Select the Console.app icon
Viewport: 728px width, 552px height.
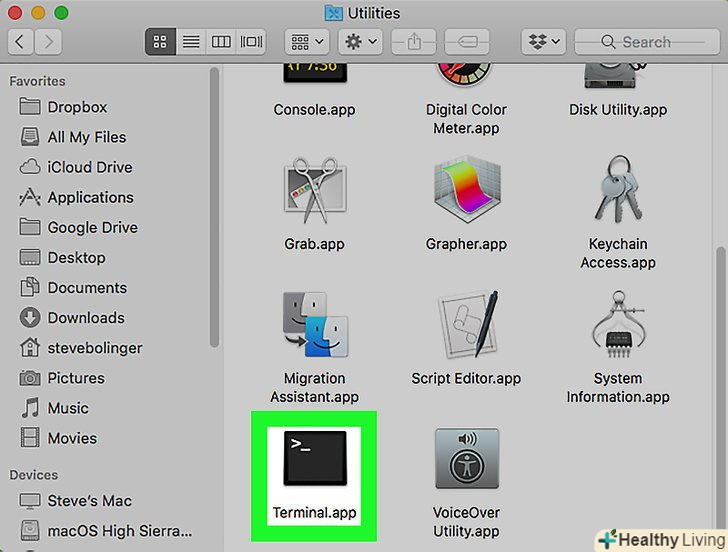315,73
